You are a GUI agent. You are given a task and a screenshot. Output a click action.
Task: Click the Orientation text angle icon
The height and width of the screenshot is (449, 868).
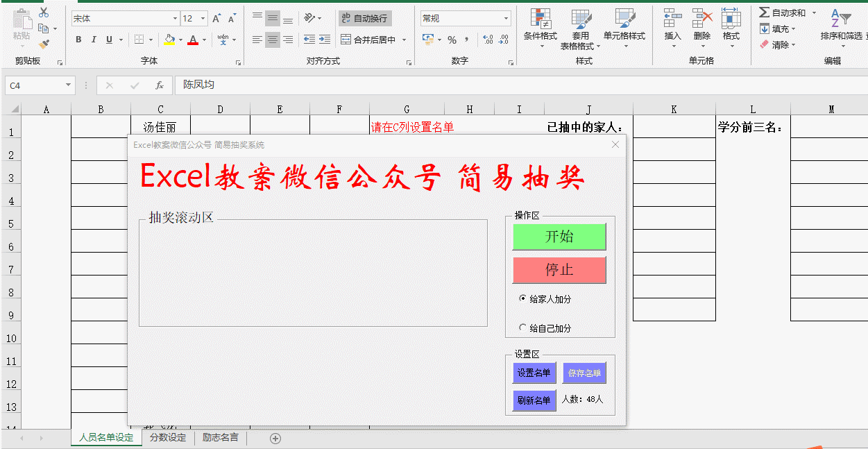click(309, 18)
